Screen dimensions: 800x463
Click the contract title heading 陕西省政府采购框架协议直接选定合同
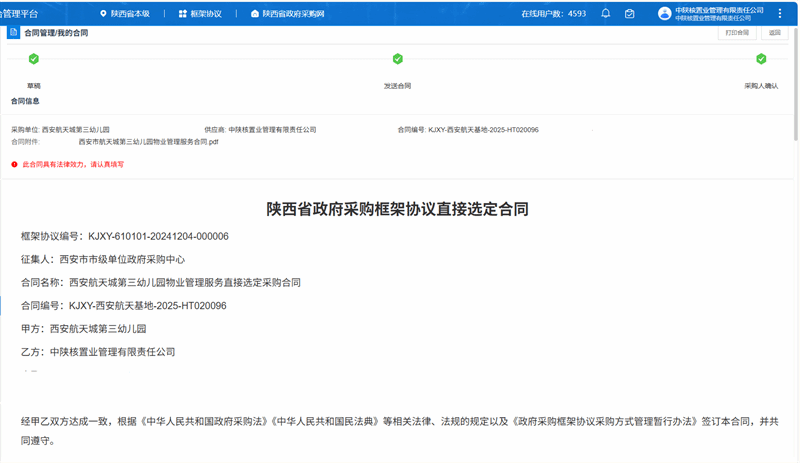(x=397, y=209)
